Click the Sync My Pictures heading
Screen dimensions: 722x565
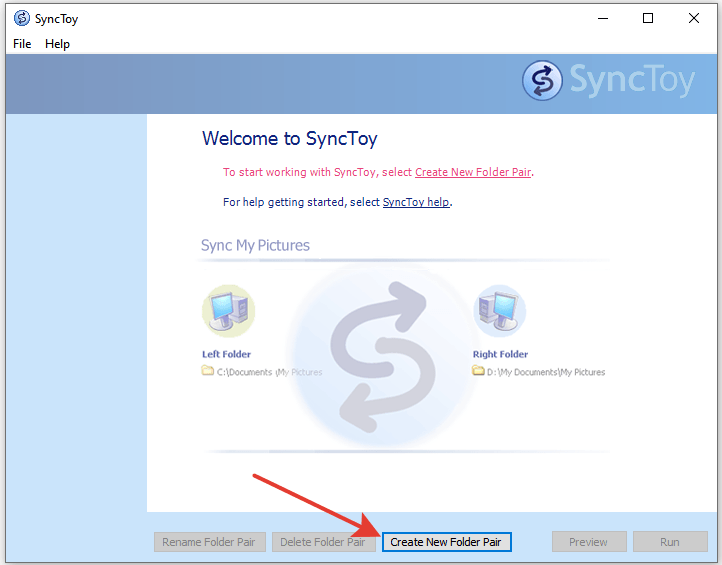pyautogui.click(x=256, y=245)
